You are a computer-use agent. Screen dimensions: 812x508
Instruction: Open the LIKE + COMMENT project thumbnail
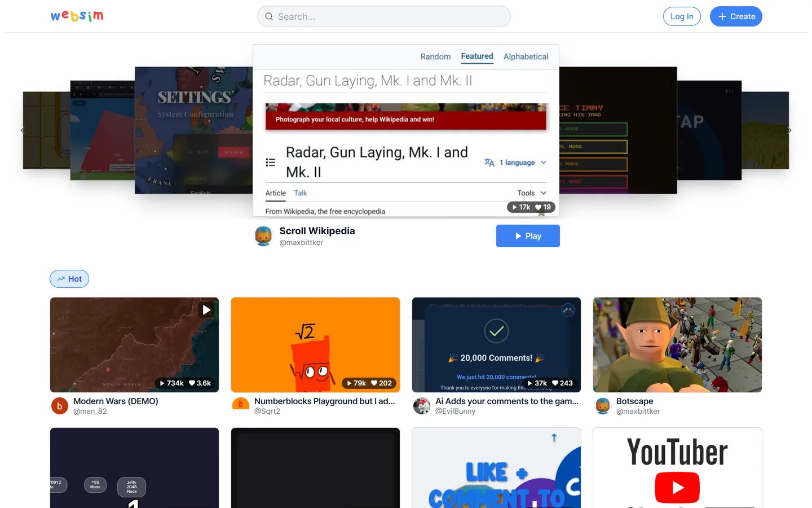click(496, 468)
